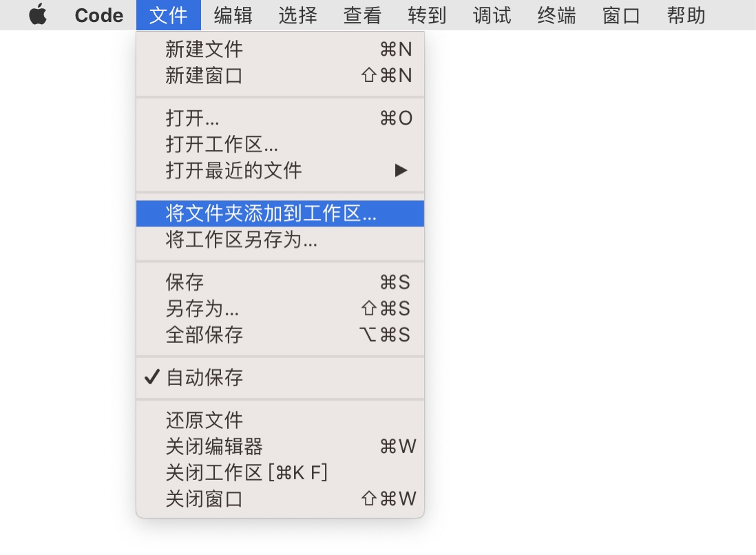Open the 编辑 menu

point(233,15)
